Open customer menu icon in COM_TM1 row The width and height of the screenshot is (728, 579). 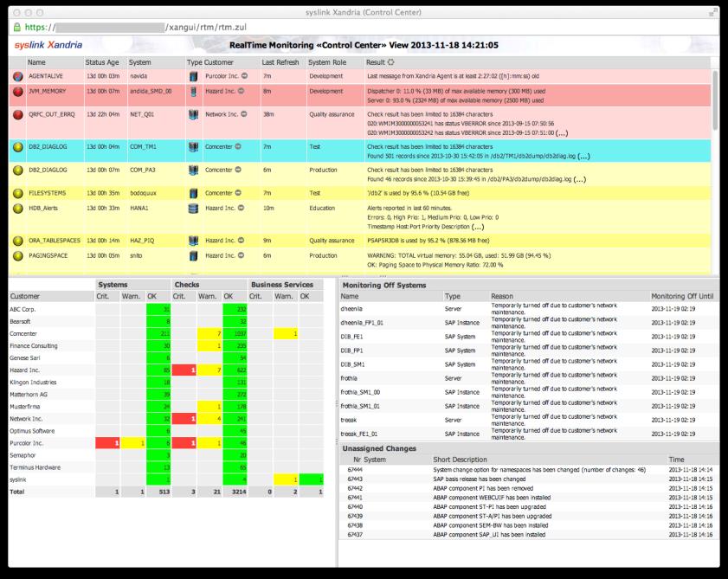[x=238, y=146]
